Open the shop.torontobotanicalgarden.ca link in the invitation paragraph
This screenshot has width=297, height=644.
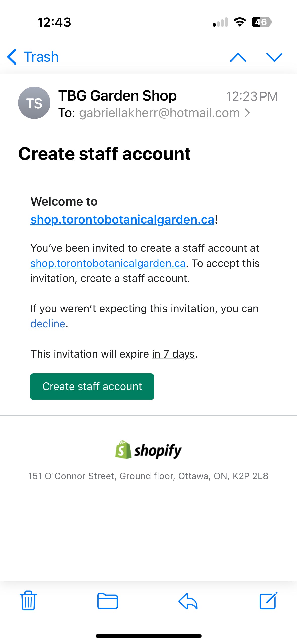point(108,263)
